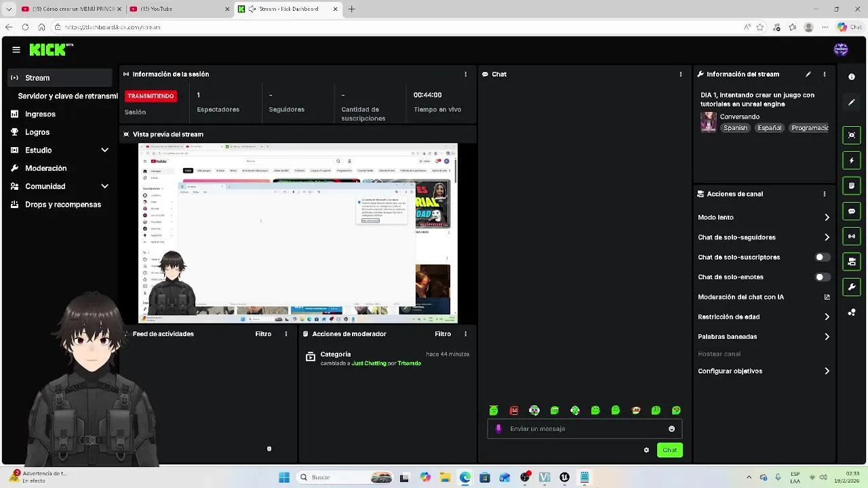This screenshot has width=868, height=488.
Task: Click the pencil icon in right rail
Action: (x=852, y=102)
